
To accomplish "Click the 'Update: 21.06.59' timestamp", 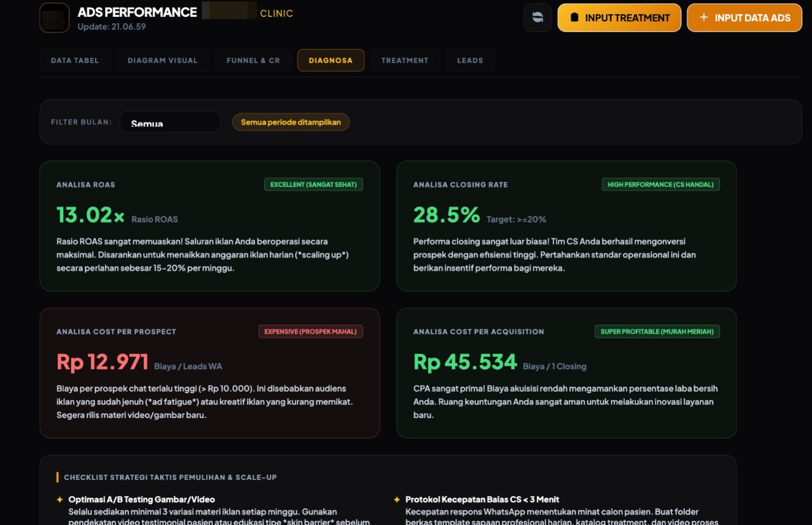I will tap(112, 27).
